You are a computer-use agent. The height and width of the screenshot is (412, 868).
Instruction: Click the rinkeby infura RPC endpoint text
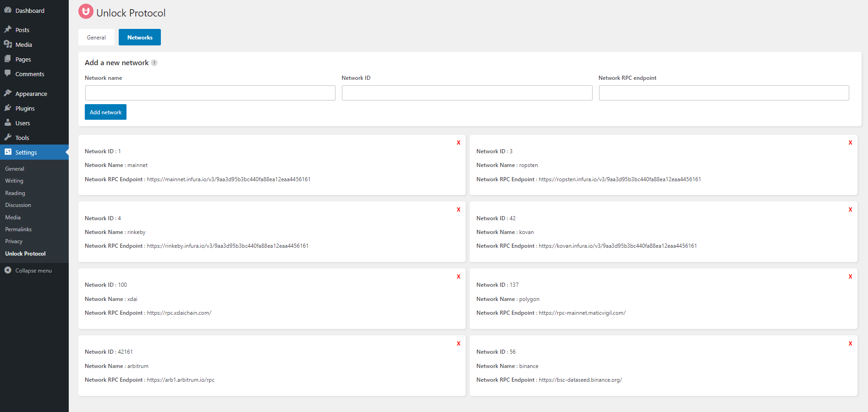pyautogui.click(x=228, y=246)
